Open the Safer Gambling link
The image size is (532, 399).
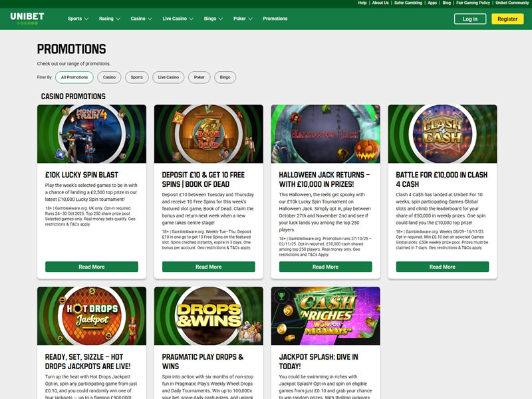[408, 3]
